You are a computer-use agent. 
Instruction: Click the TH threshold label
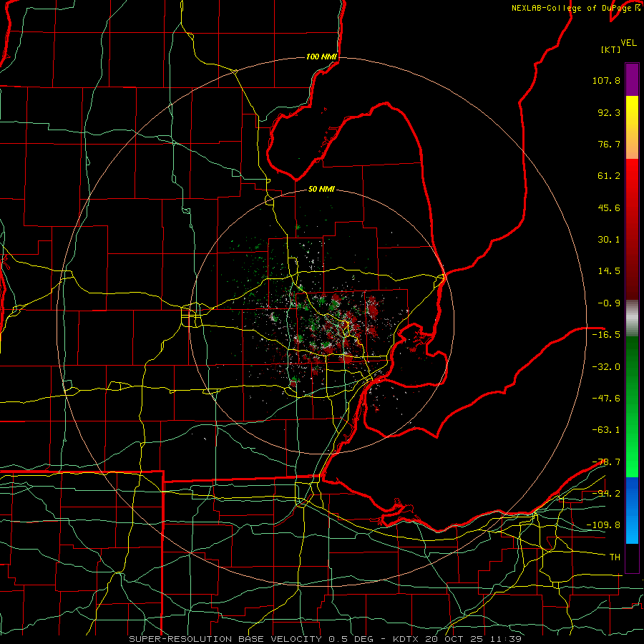tap(615, 557)
